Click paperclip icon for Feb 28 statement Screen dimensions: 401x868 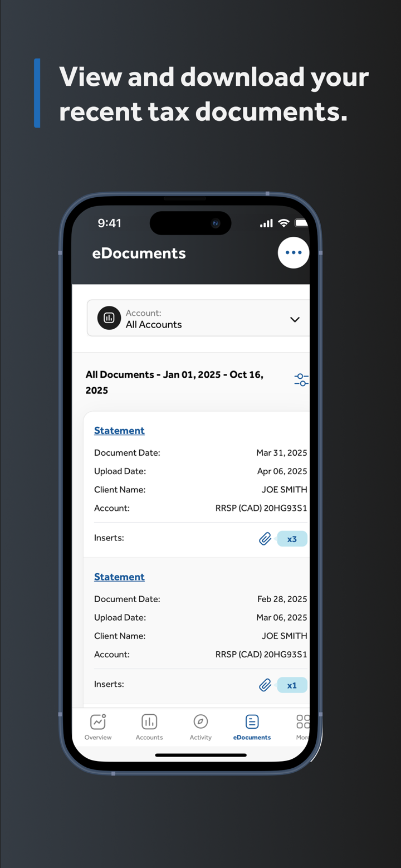pos(265,685)
